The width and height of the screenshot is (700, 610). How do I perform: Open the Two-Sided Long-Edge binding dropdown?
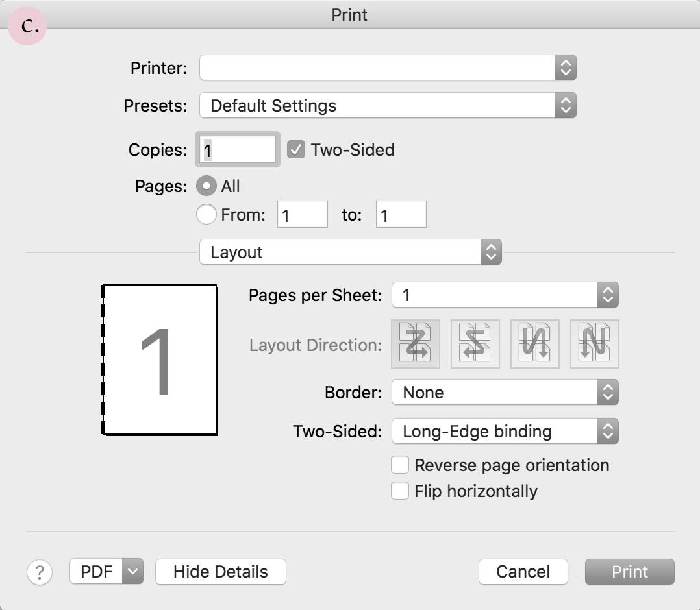click(505, 431)
